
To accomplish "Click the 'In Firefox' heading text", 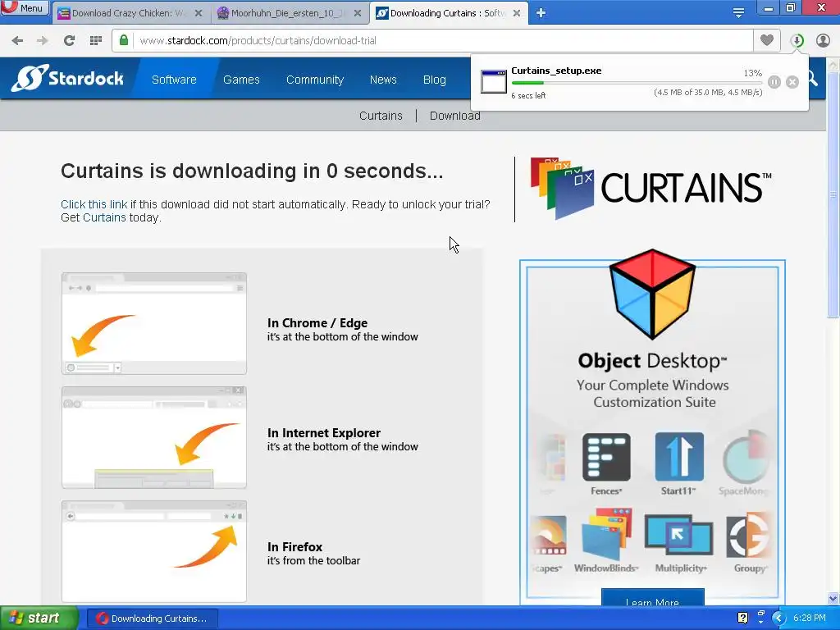I will (x=294, y=547).
